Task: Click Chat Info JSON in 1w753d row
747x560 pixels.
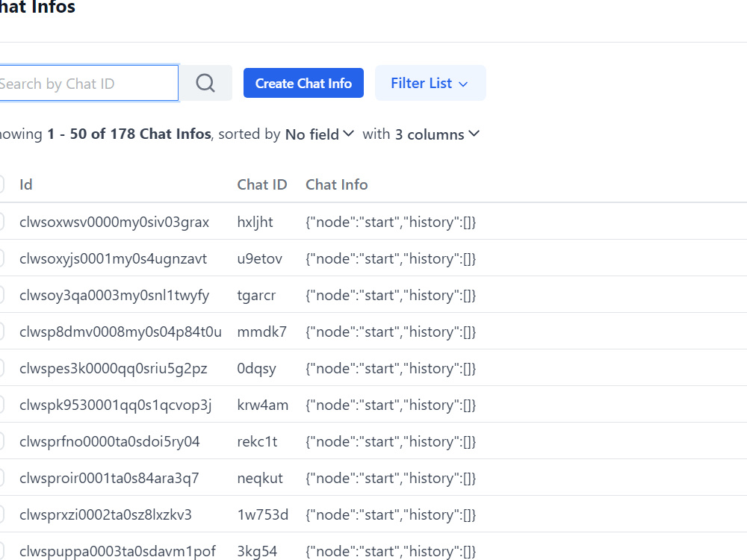Action: [x=391, y=516]
